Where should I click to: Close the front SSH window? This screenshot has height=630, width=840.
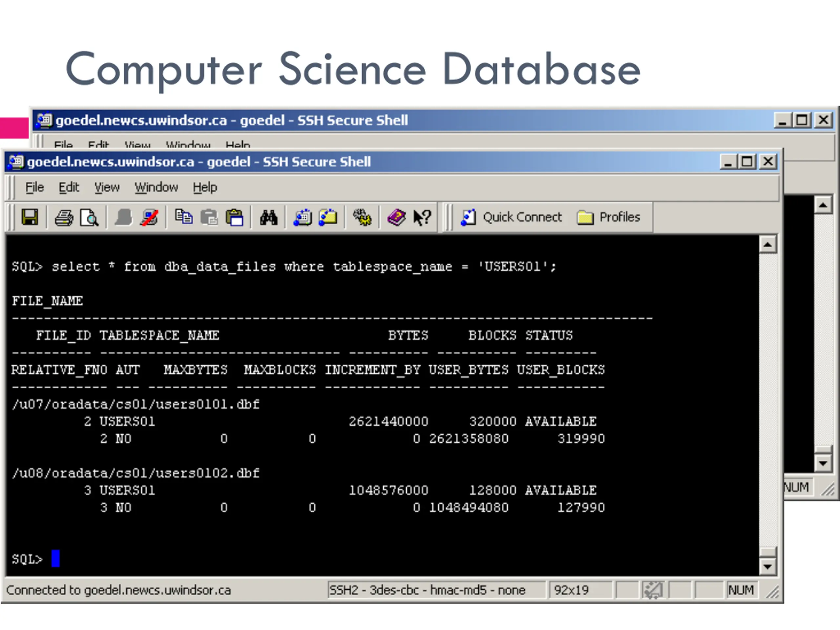tap(768, 162)
